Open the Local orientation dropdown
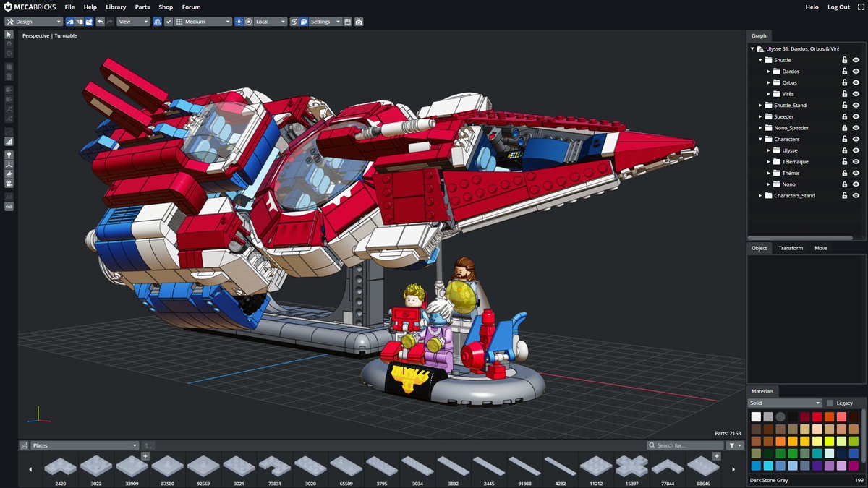 click(271, 22)
